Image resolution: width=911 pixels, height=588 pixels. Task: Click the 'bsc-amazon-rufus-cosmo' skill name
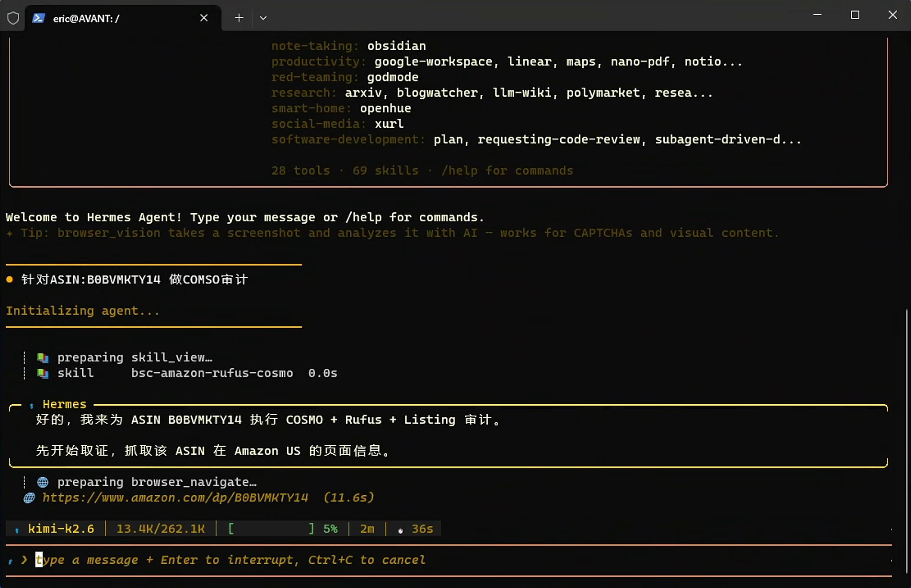212,373
